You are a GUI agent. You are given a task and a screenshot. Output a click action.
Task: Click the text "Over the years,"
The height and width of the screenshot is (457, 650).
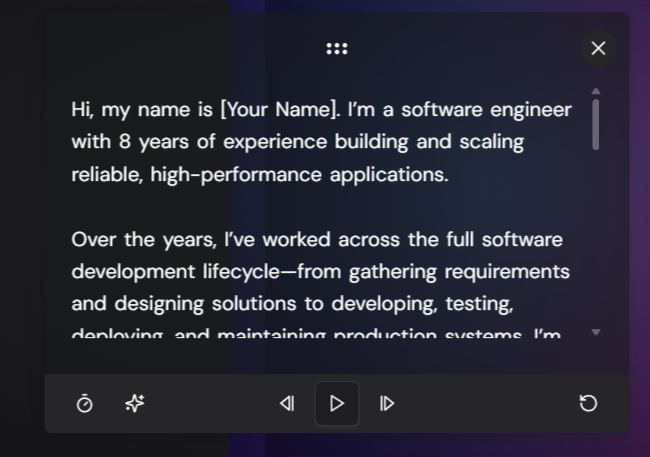pyautogui.click(x=144, y=240)
